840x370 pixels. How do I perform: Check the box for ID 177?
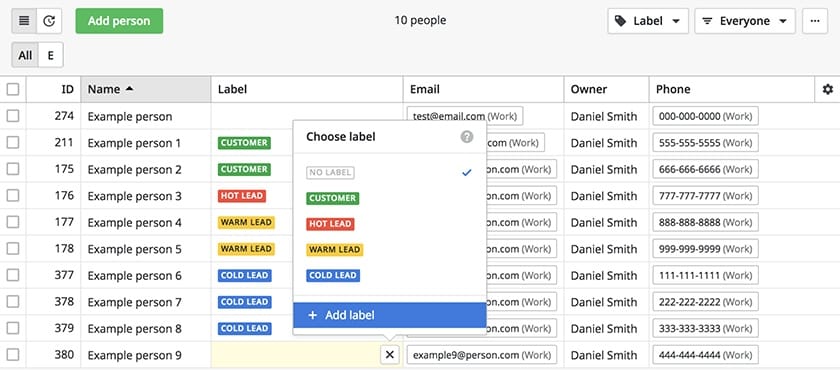(13, 222)
